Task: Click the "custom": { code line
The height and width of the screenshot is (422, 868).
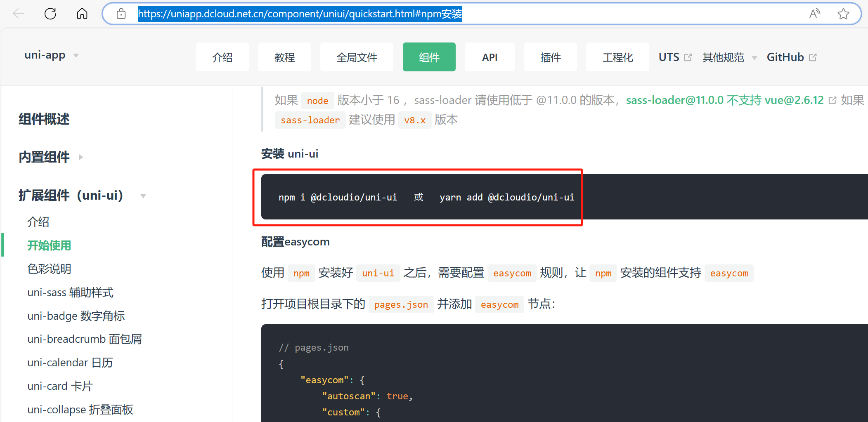Action: pos(352,413)
